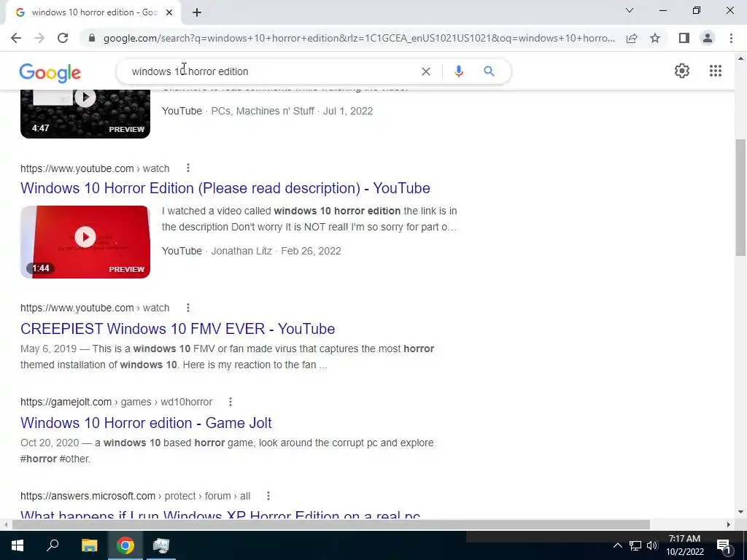
Task: Click PCs, Machines n' Stuff channel text
Action: coord(263,111)
